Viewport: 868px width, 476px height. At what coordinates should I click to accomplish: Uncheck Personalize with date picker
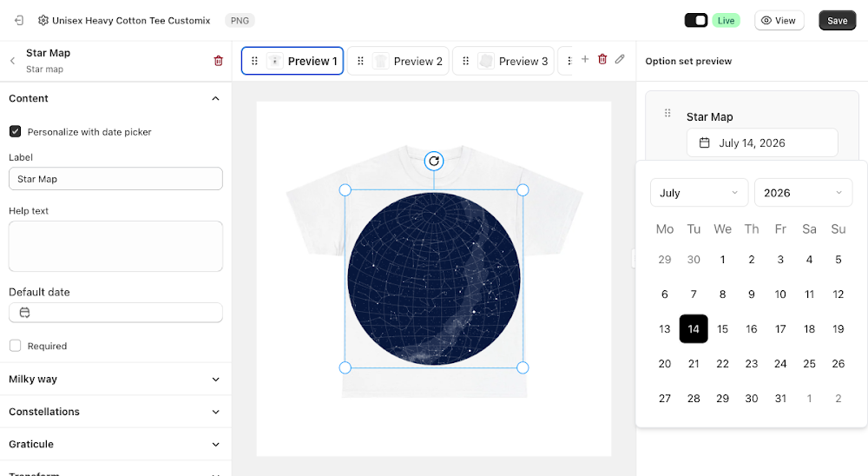tap(16, 131)
